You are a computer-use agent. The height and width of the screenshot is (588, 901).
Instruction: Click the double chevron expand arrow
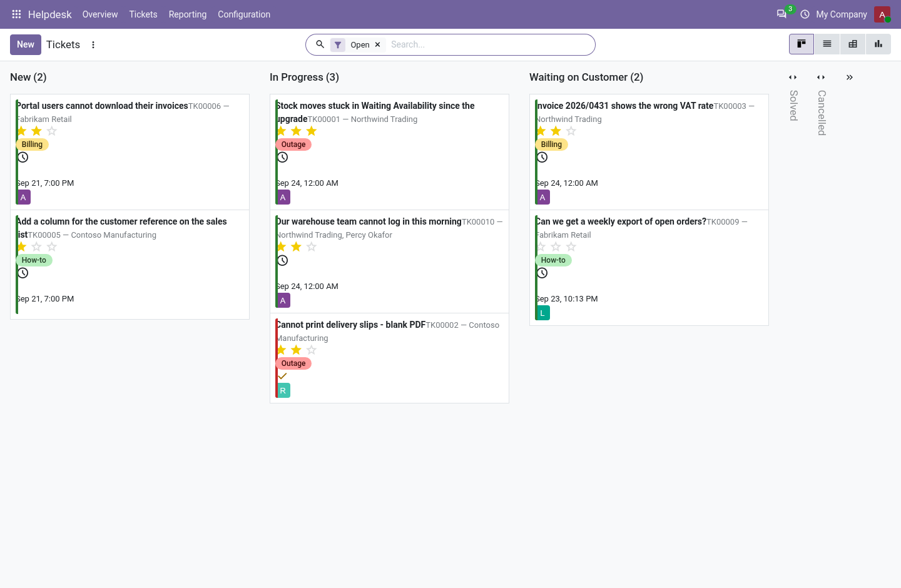pos(850,78)
